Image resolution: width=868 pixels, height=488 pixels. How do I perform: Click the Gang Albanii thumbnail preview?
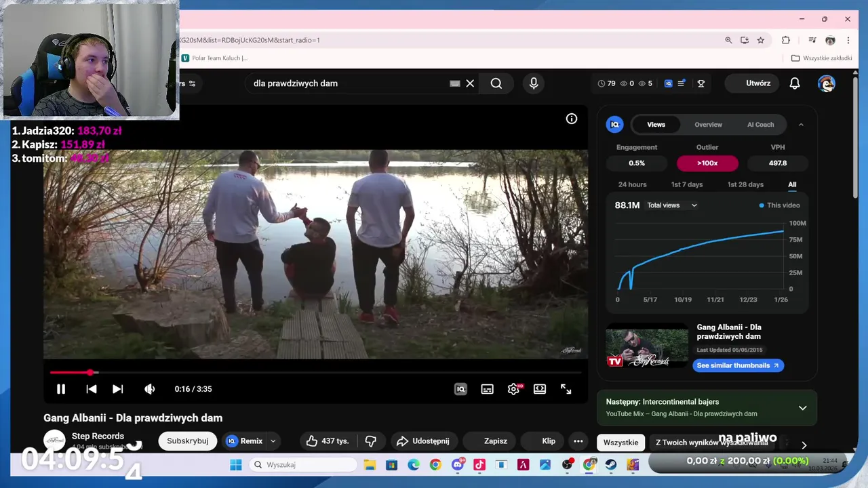(x=647, y=346)
